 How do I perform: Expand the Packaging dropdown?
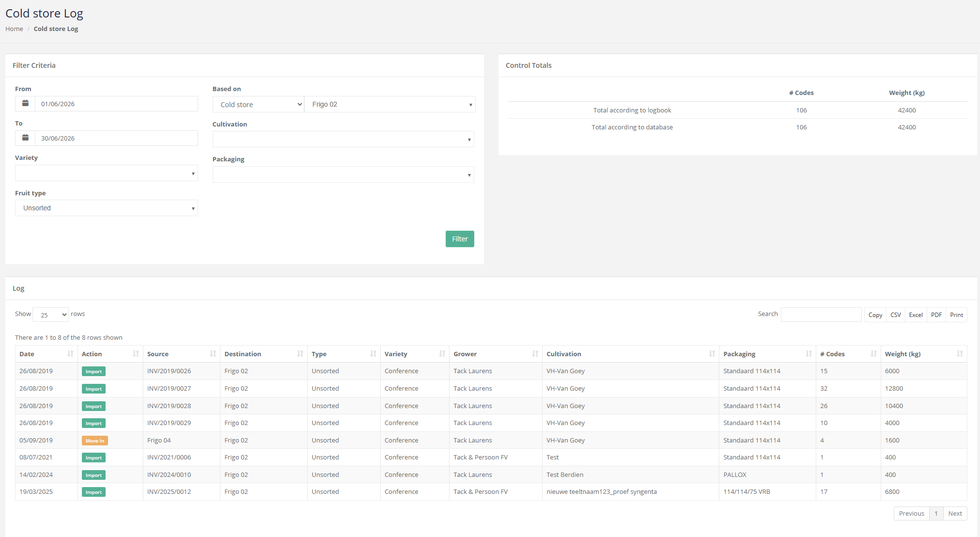click(x=343, y=174)
